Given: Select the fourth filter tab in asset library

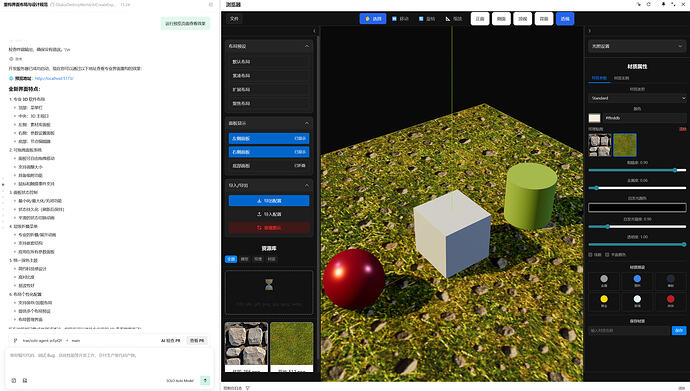Looking at the screenshot, I should click(272, 259).
